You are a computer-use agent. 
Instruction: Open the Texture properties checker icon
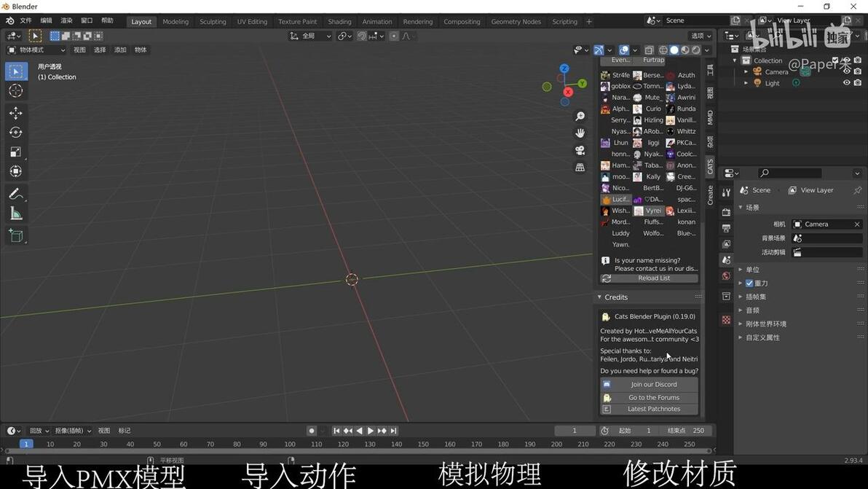(x=726, y=319)
